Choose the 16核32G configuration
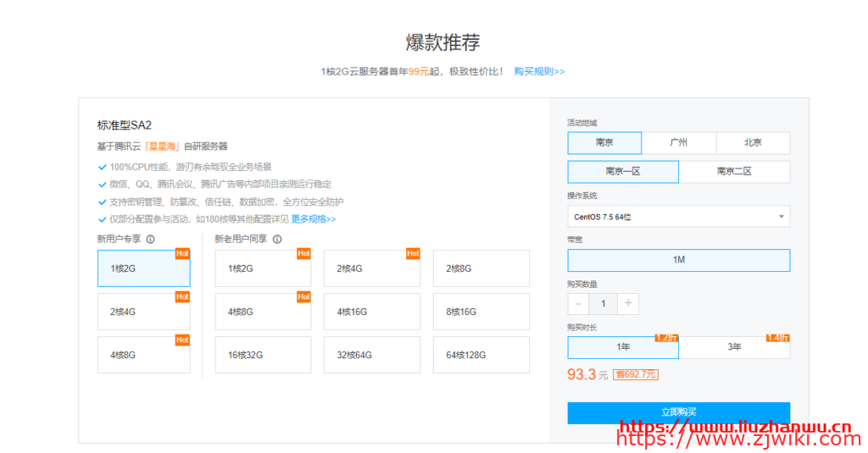Image resolution: width=868 pixels, height=453 pixels. click(263, 355)
